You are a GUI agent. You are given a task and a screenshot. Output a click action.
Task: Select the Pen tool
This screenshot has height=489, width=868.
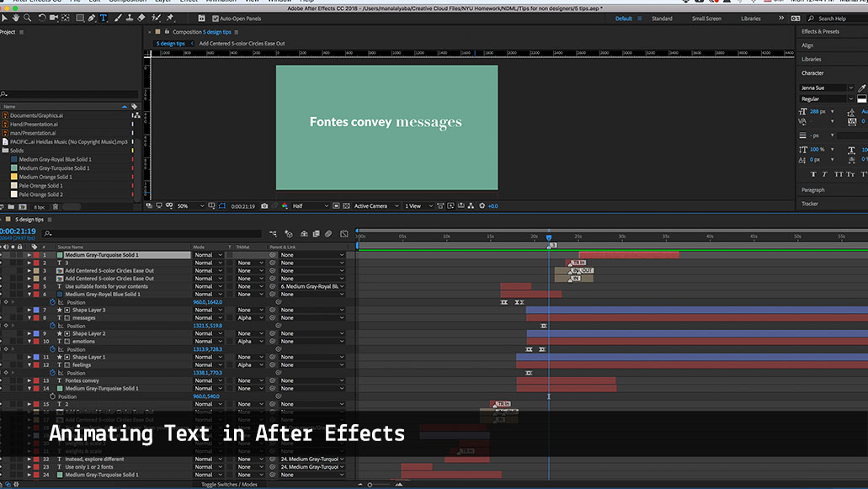click(x=91, y=18)
